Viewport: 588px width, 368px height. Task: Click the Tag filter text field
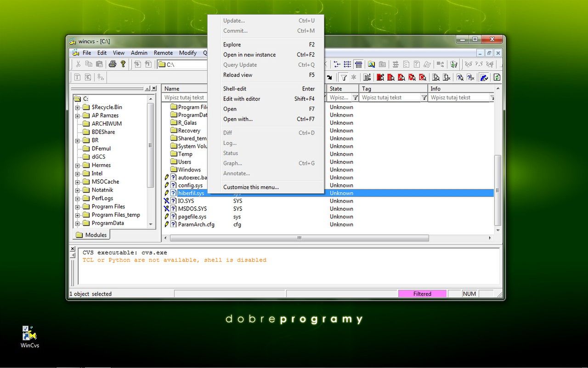pos(390,98)
